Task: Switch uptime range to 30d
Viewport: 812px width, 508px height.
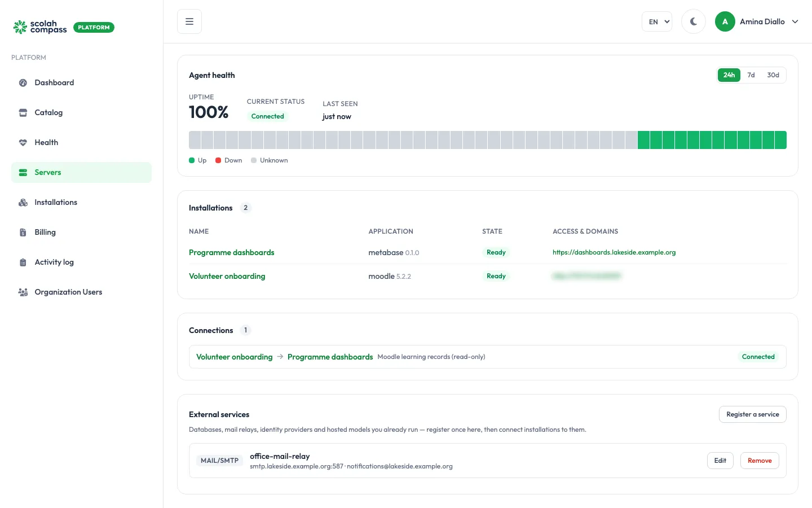Action: click(773, 75)
